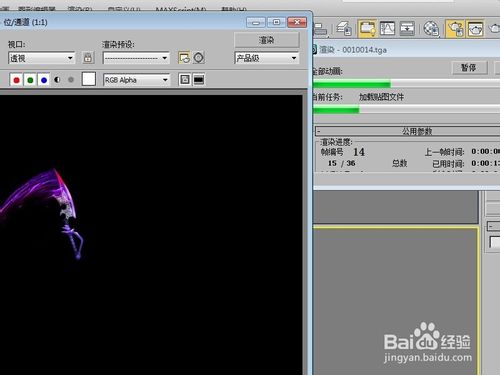The width and height of the screenshot is (500, 375).
Task: Open the 渲染预设 preset dropdown
Action: tap(136, 58)
